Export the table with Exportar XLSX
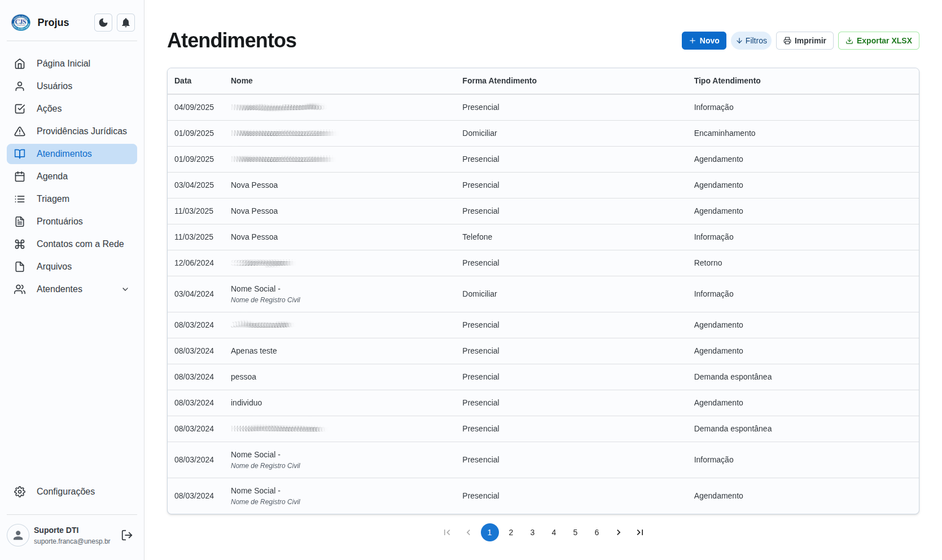Viewport: 942px width, 560px height. (878, 41)
